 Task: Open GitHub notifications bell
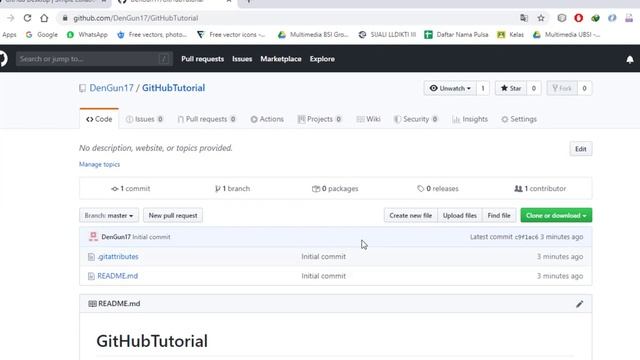pos(630,59)
